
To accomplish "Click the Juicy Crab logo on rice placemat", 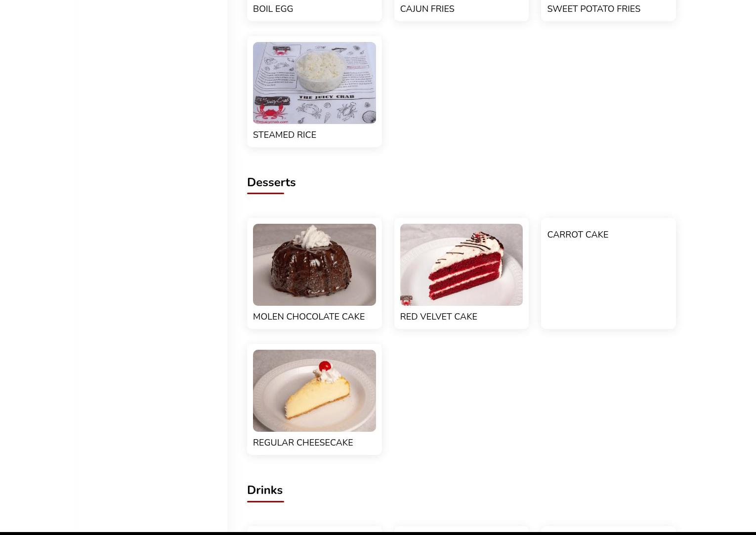I will [x=271, y=108].
